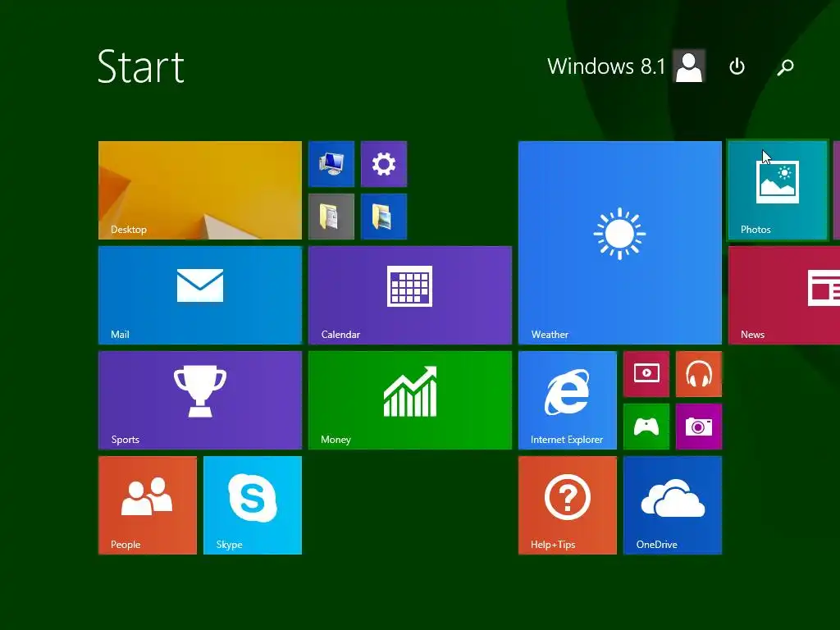Open the Camera small tile
840x630 pixels.
699,427
